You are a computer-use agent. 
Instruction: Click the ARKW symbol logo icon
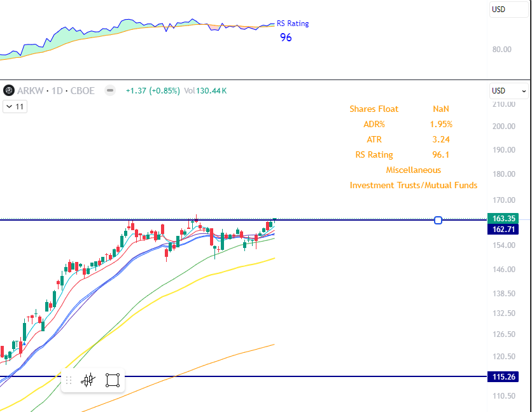pos(9,90)
